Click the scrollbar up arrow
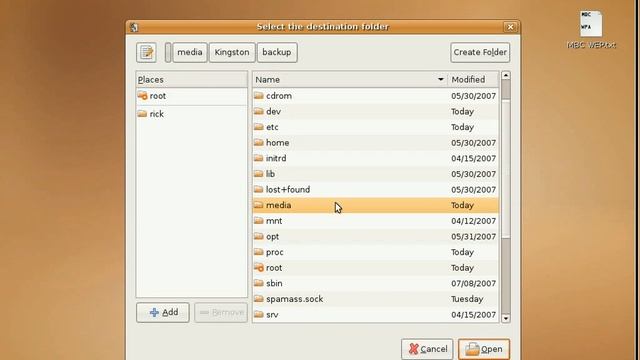This screenshot has height=360, width=640. click(506, 76)
